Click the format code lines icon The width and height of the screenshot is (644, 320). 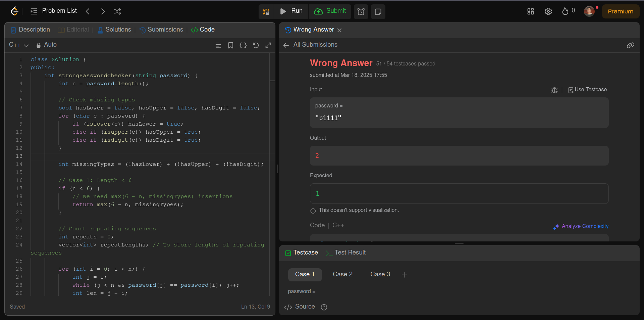[218, 45]
